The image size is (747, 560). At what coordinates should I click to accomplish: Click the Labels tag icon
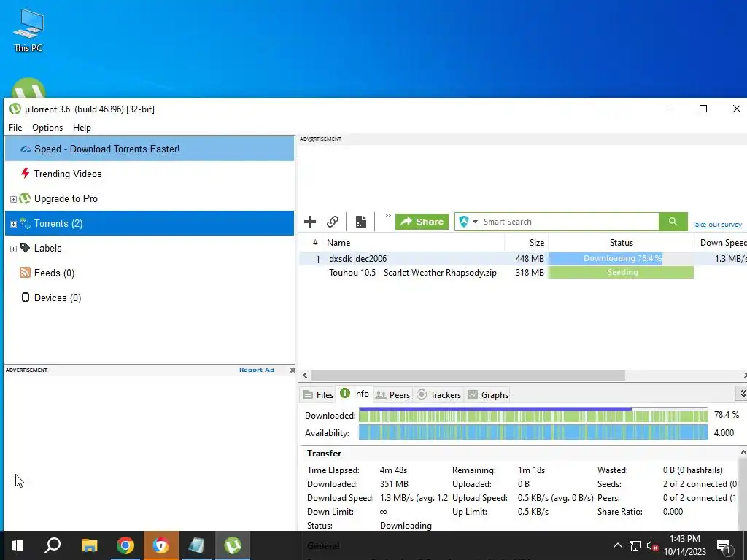click(x=26, y=248)
